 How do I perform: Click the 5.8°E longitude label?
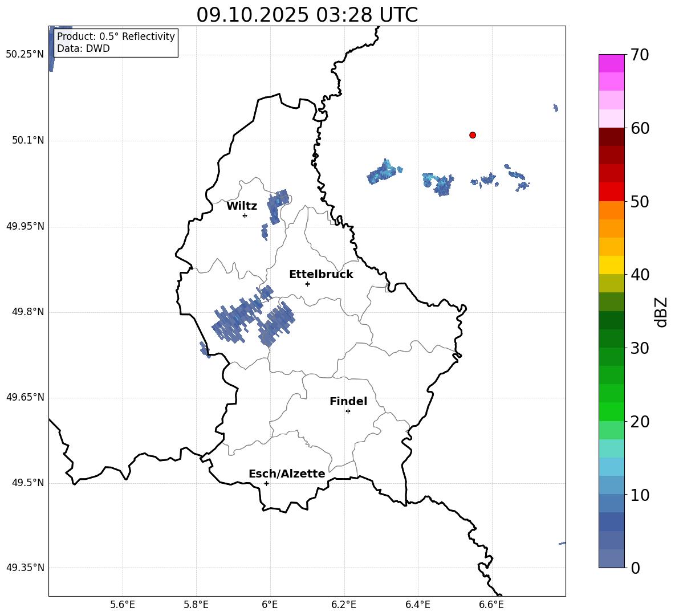click(x=196, y=605)
